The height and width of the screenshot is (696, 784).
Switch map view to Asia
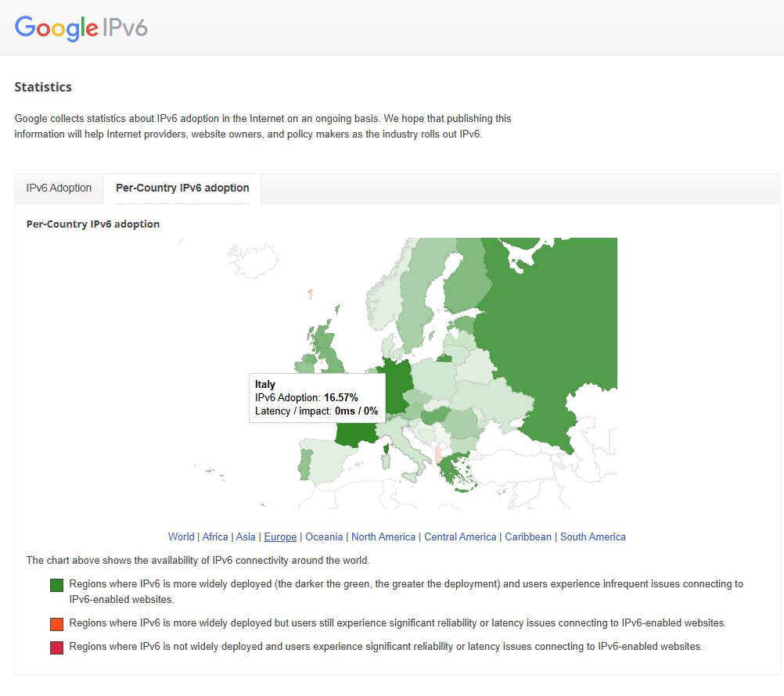click(246, 537)
